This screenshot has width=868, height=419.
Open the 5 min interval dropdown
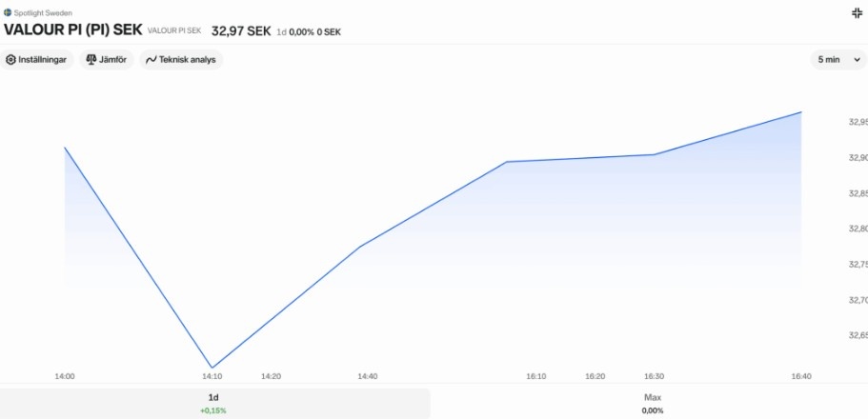click(x=838, y=60)
